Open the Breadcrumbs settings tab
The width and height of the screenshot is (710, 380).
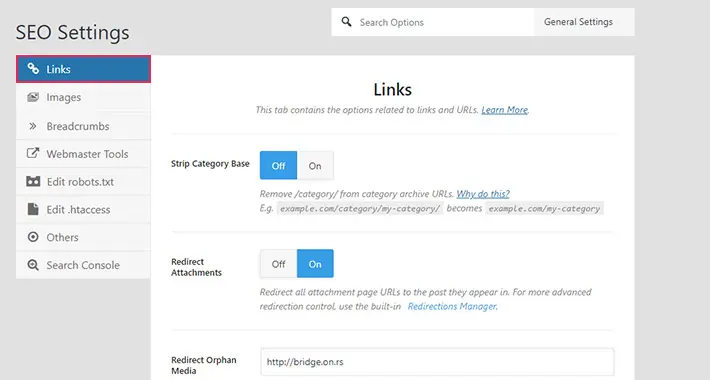[83, 126]
